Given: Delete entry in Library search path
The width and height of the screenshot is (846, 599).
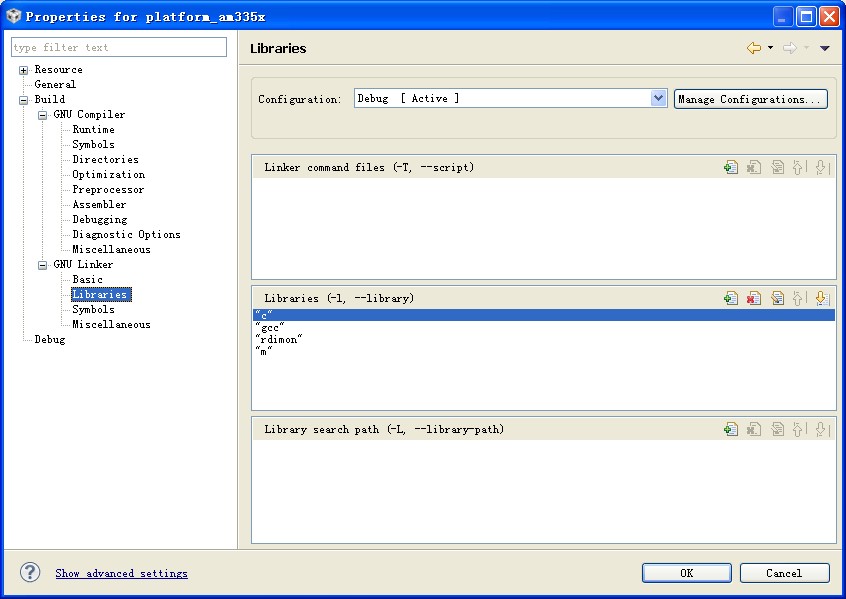Looking at the screenshot, I should [754, 429].
